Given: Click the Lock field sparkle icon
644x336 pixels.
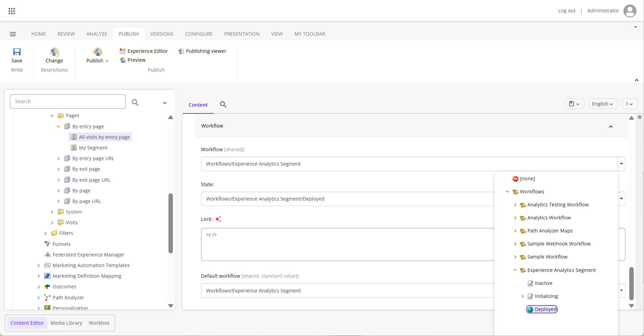Looking at the screenshot, I should (218, 219).
